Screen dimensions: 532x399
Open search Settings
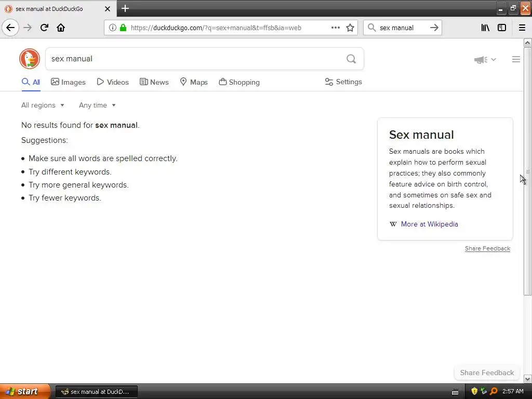click(343, 82)
